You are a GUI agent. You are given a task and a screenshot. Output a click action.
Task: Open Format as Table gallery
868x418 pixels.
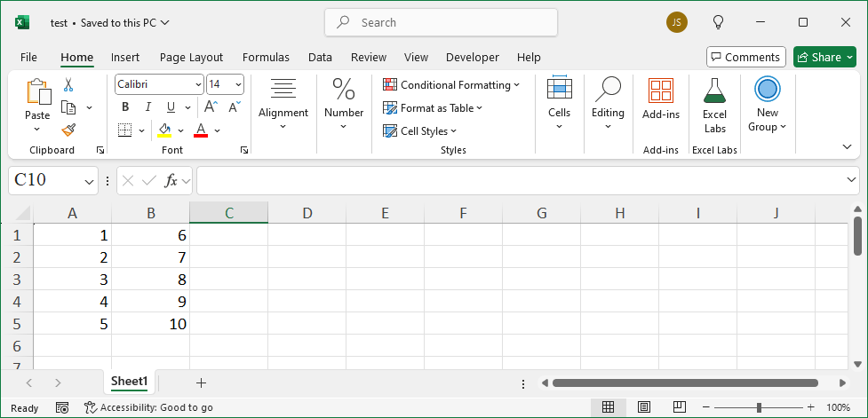click(x=433, y=107)
